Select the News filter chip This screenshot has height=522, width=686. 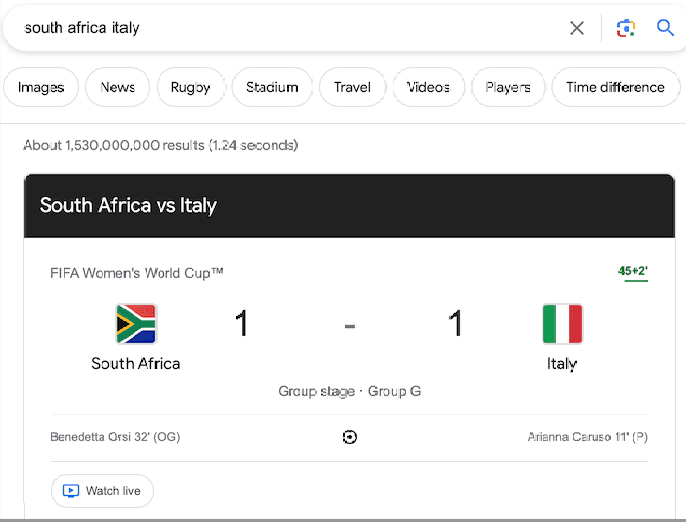point(117,87)
